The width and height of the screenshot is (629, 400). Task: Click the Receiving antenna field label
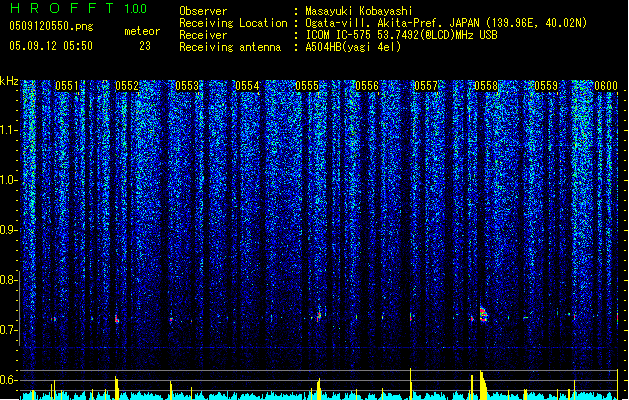pyautogui.click(x=230, y=47)
